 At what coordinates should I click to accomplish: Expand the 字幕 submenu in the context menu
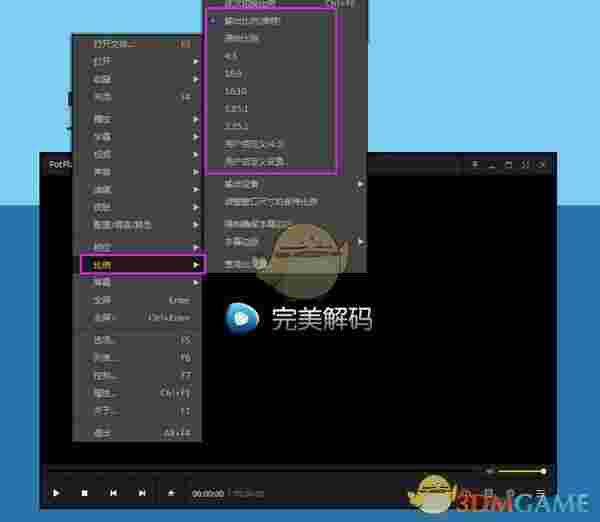tap(139, 137)
